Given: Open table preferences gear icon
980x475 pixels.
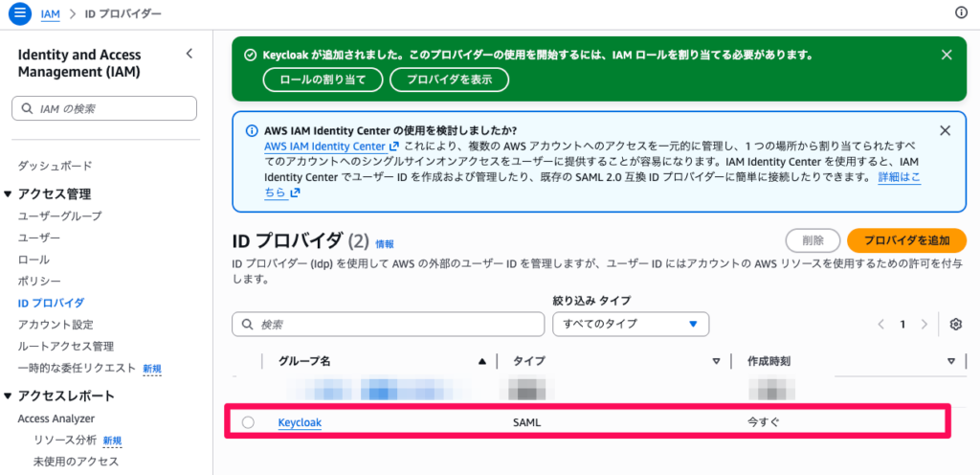Looking at the screenshot, I should coord(955,325).
